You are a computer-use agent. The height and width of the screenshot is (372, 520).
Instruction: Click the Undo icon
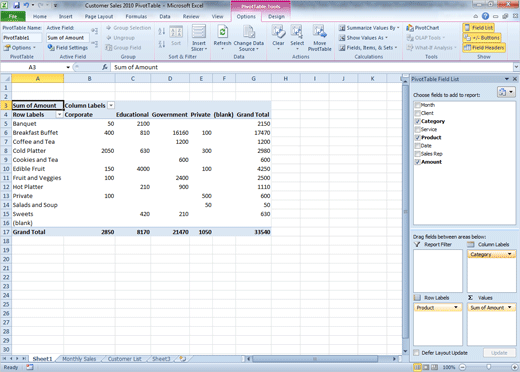point(27,5)
